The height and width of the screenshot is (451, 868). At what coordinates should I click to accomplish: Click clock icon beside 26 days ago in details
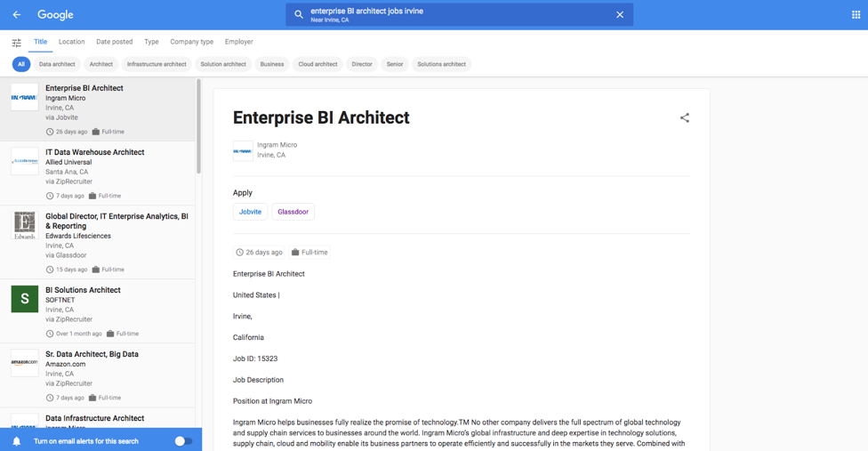coord(240,253)
